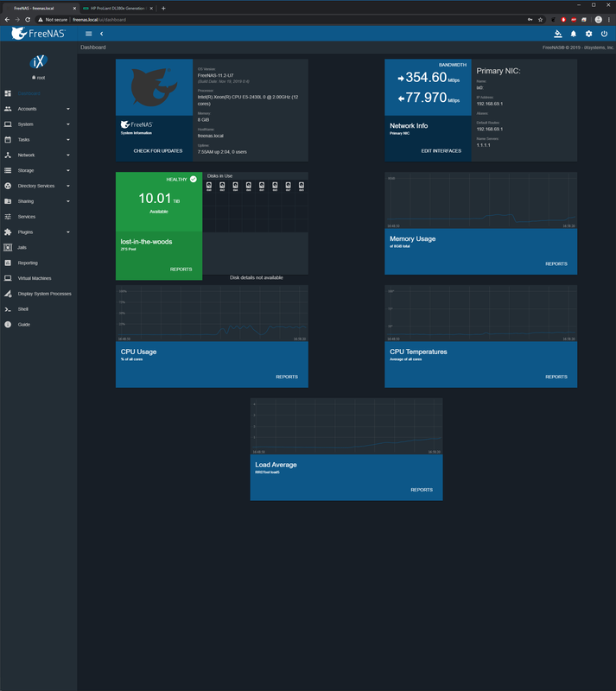Expand the Tasks menu arrow

[68, 140]
